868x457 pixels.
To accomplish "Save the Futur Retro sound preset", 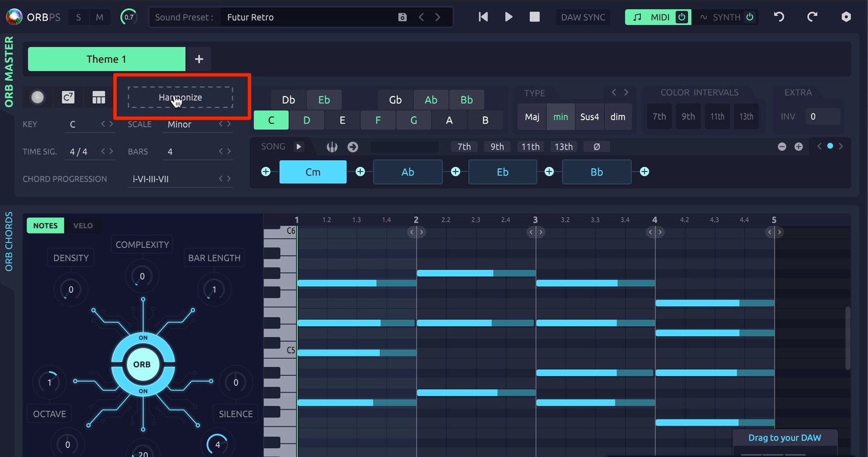I will click(402, 17).
